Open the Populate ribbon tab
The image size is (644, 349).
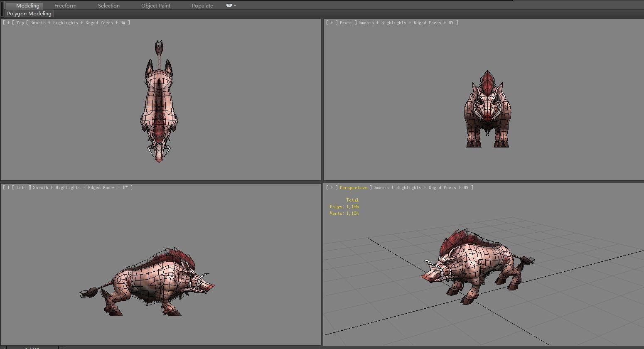tap(202, 5)
